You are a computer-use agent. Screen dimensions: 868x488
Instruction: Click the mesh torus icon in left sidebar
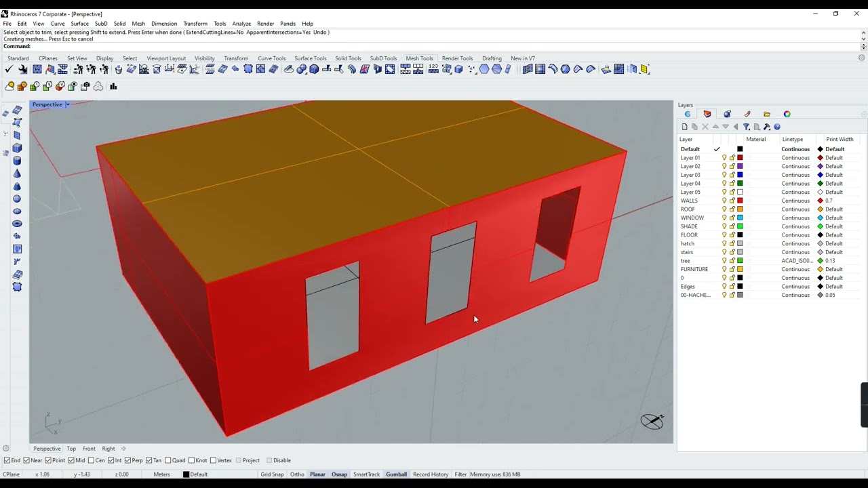click(x=18, y=224)
